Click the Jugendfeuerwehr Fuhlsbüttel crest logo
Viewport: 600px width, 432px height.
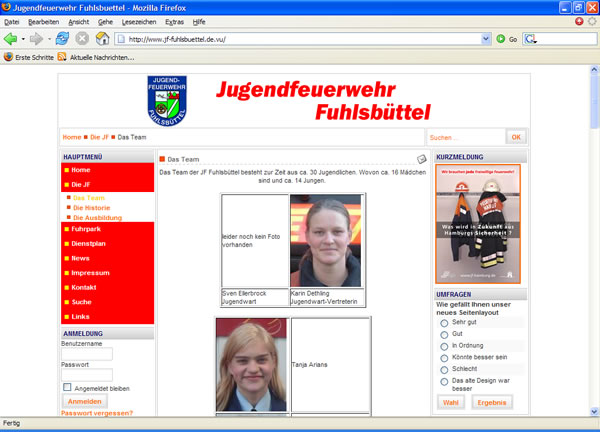pos(168,102)
